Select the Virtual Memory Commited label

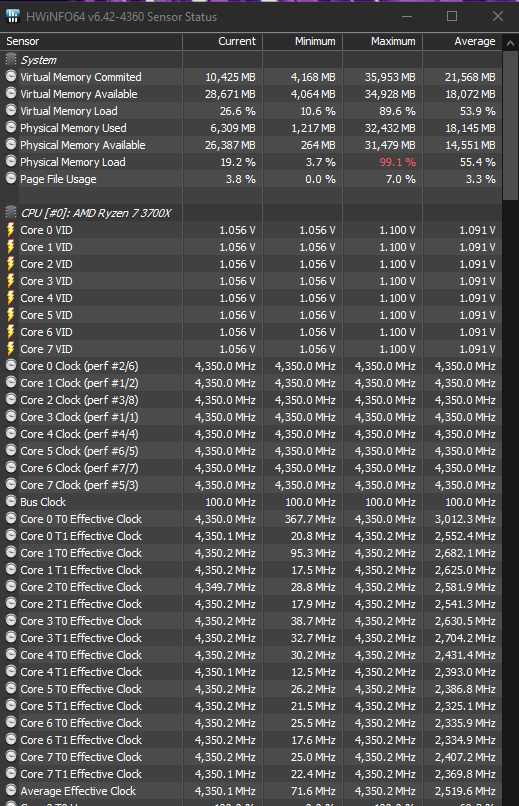(x=81, y=77)
